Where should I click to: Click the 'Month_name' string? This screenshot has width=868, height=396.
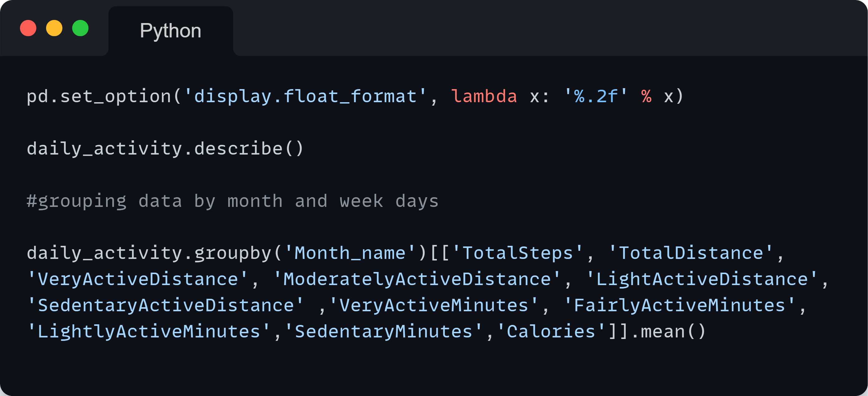[x=350, y=253]
